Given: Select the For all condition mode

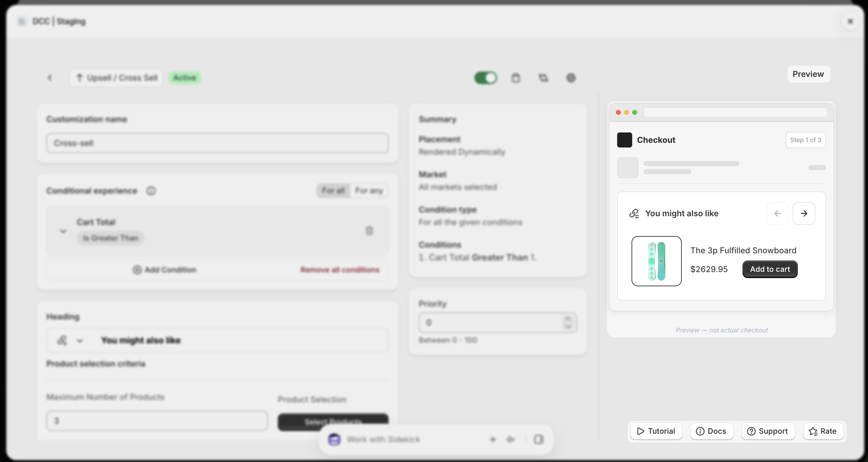Looking at the screenshot, I should point(333,191).
